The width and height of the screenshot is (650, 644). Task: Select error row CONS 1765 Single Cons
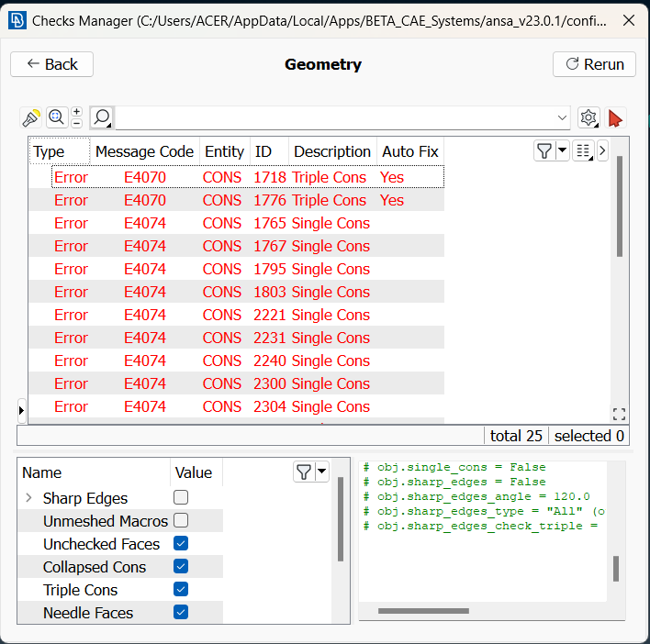coord(237,223)
